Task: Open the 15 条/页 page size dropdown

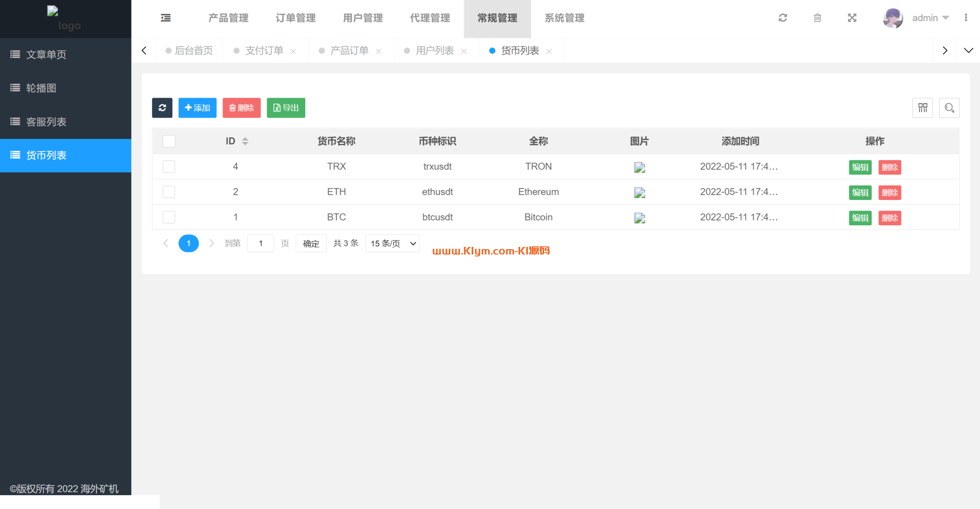Action: [392, 243]
